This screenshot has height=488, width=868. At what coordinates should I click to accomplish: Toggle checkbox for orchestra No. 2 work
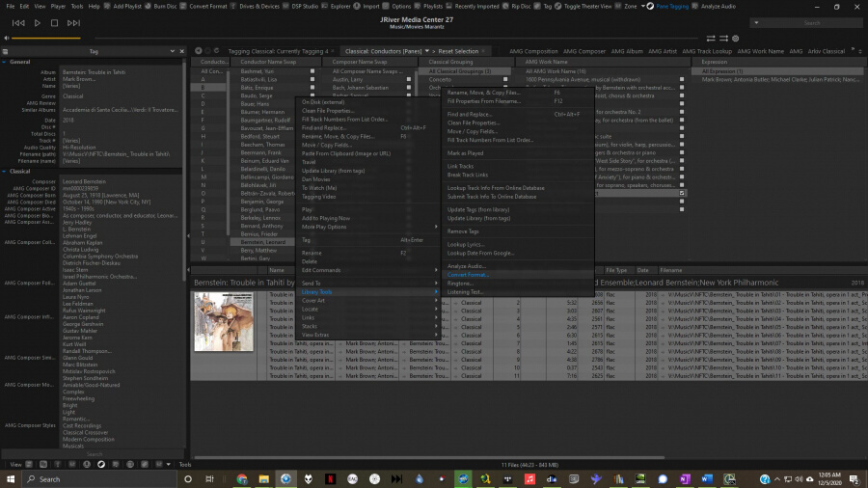tap(682, 112)
